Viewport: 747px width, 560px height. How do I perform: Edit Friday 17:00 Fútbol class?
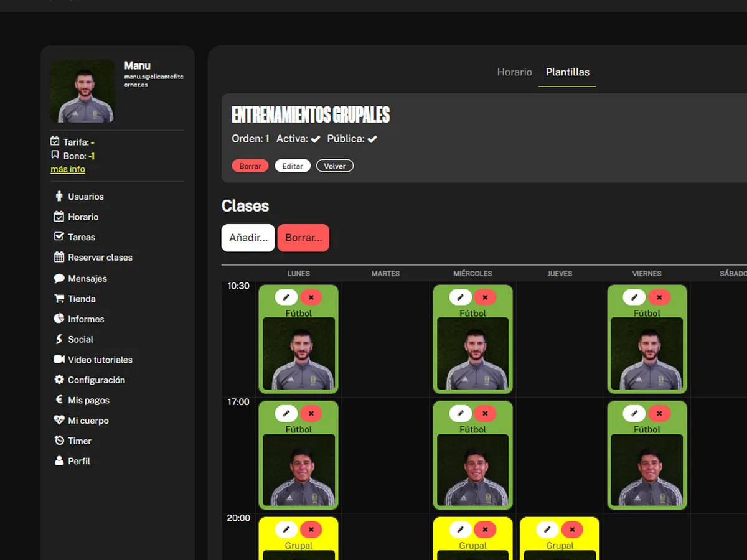tap(634, 413)
